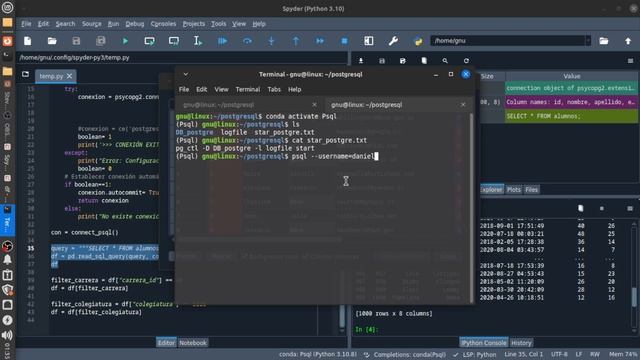Create a new file in Spyder toolbar
This screenshot has width=640, height=360.
[27, 41]
